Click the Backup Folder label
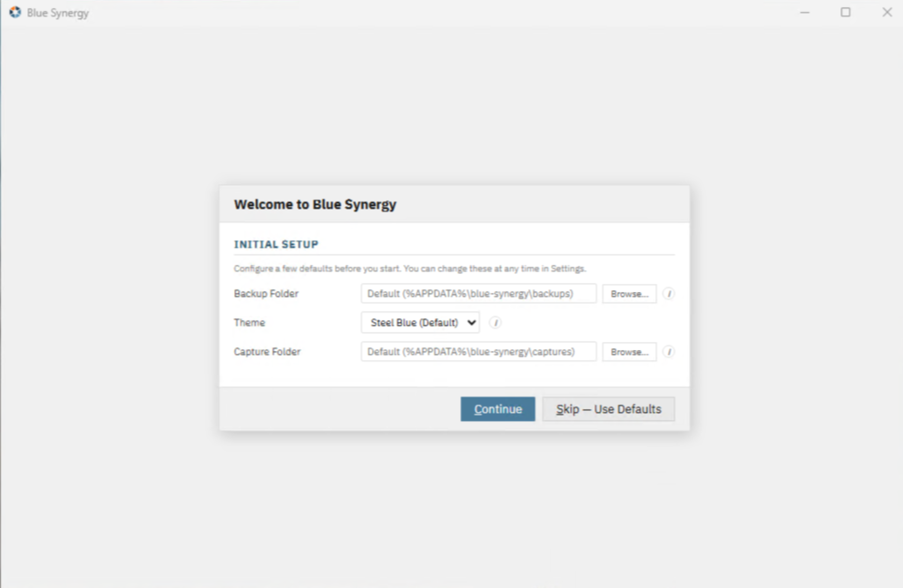Screen dimensions: 903x588 click(266, 294)
